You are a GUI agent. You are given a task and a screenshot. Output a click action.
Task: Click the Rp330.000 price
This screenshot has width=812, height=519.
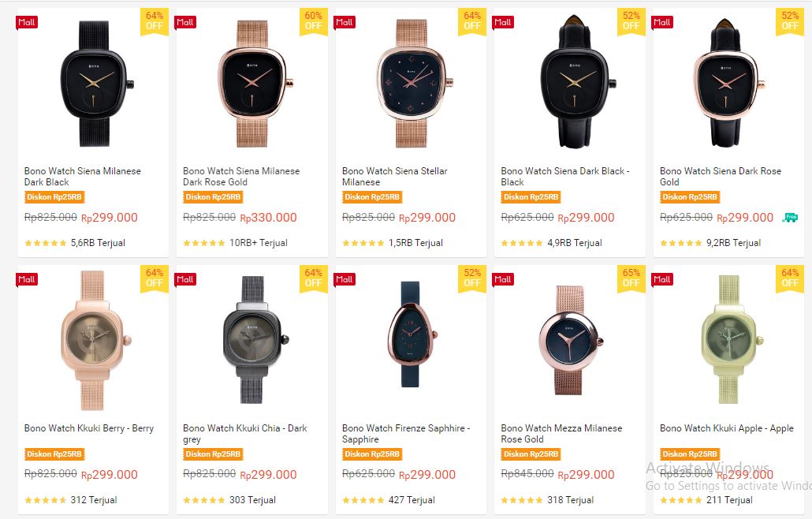point(269,218)
